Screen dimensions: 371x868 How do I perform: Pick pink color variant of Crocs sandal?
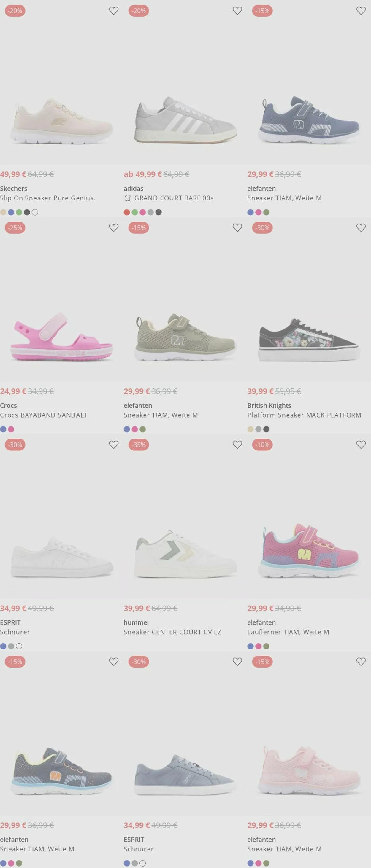click(x=11, y=429)
